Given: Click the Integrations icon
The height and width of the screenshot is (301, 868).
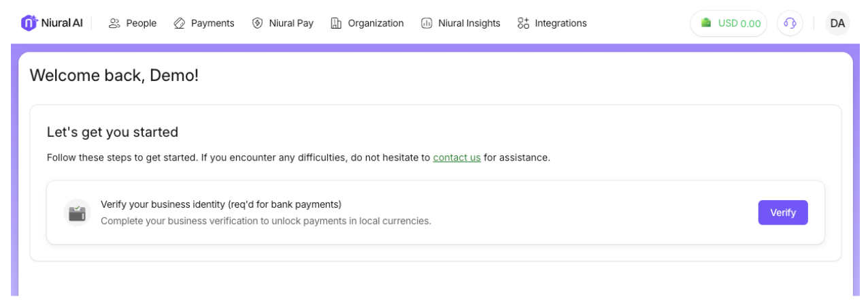Looking at the screenshot, I should pyautogui.click(x=523, y=23).
